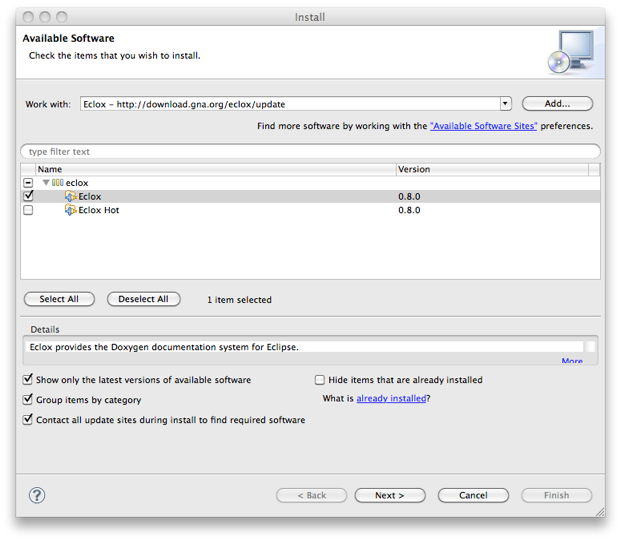The width and height of the screenshot is (621, 541).
Task: Open the Work with dropdown arrow
Action: pos(505,104)
